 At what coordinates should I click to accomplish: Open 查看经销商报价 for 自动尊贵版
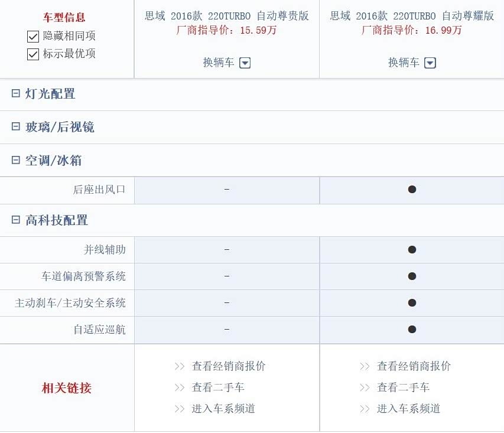(x=229, y=366)
